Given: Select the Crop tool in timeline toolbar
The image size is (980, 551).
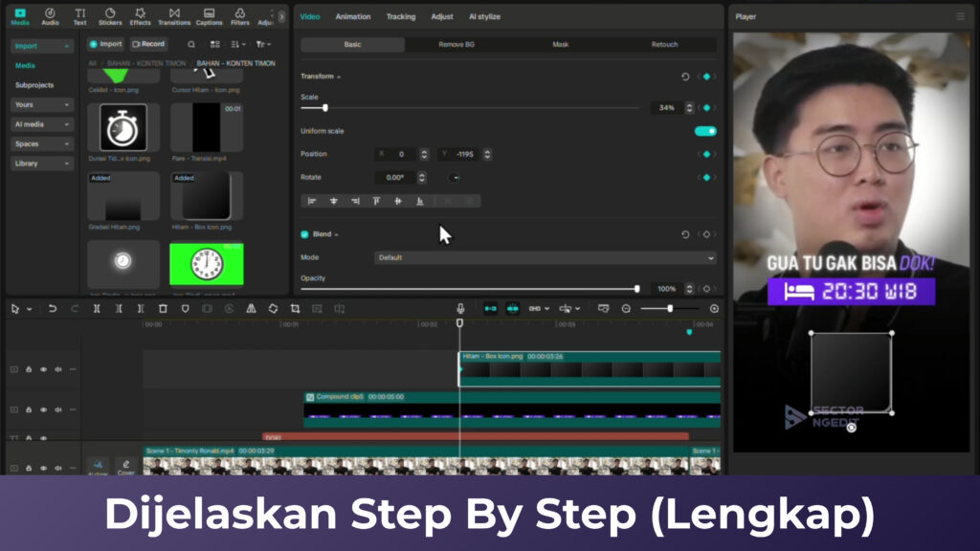Looking at the screenshot, I should pos(295,309).
